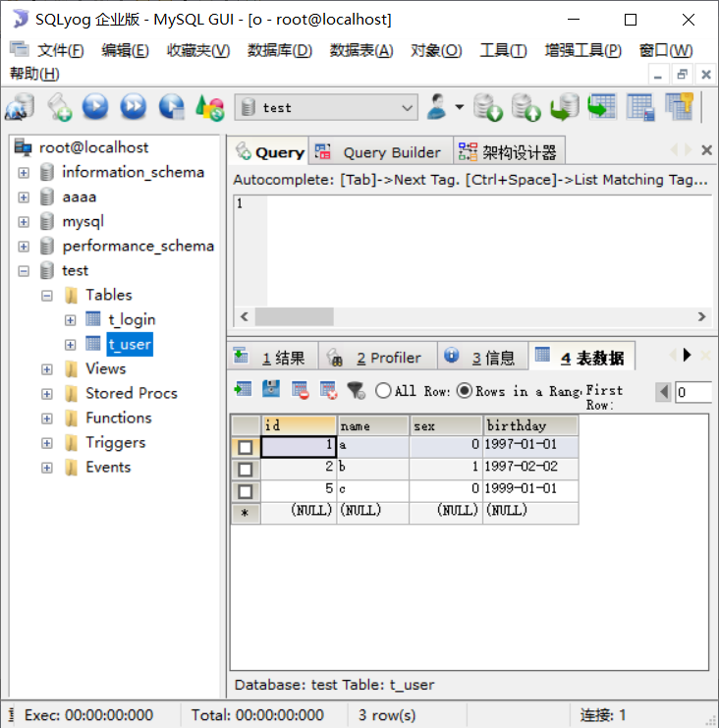Expand the Views folder
The width and height of the screenshot is (719, 728).
47,369
